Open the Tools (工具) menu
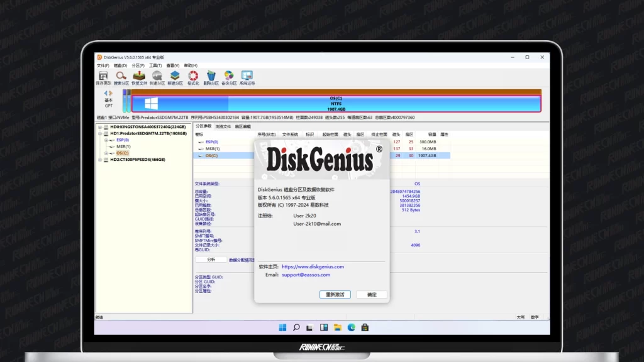 (x=155, y=65)
